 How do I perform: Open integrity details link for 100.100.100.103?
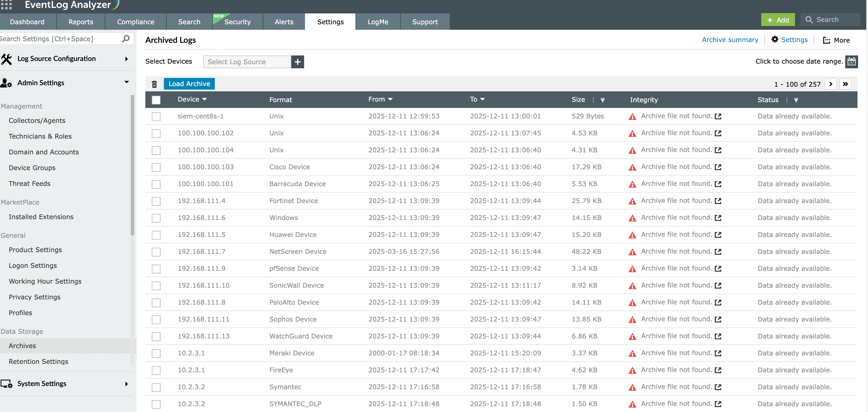click(718, 167)
